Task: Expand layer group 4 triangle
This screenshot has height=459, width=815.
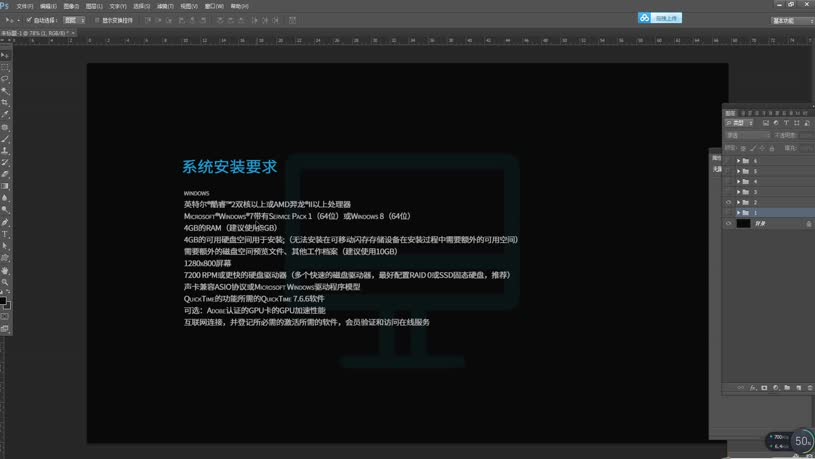Action: tap(739, 181)
